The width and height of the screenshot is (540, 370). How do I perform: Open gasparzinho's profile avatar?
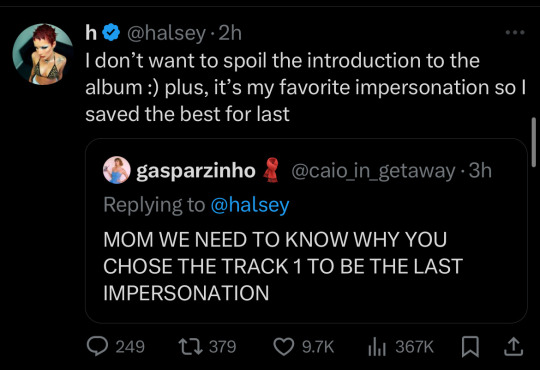tap(117, 170)
